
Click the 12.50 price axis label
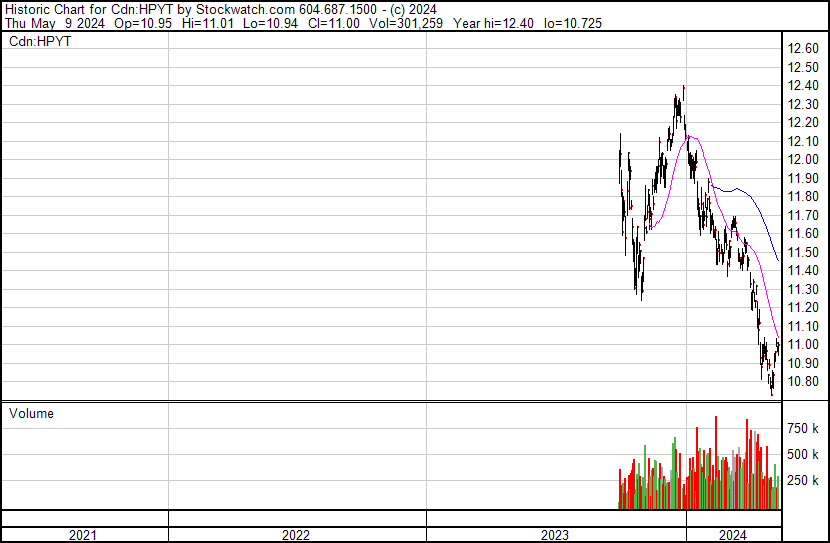click(x=803, y=68)
